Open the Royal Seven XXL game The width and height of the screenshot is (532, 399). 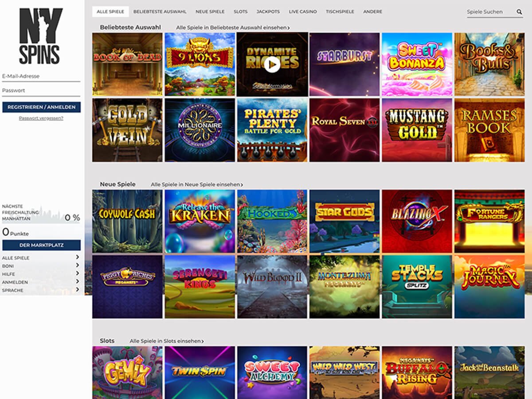(344, 130)
